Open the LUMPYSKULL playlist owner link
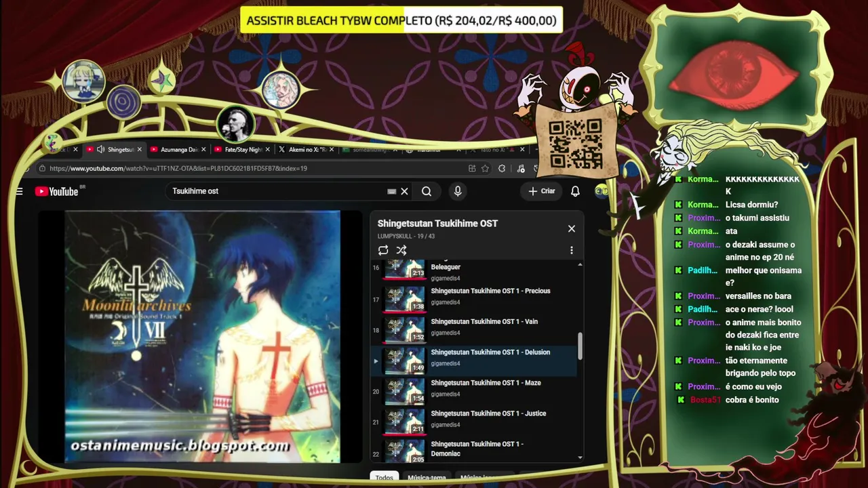The image size is (868, 488). (395, 237)
